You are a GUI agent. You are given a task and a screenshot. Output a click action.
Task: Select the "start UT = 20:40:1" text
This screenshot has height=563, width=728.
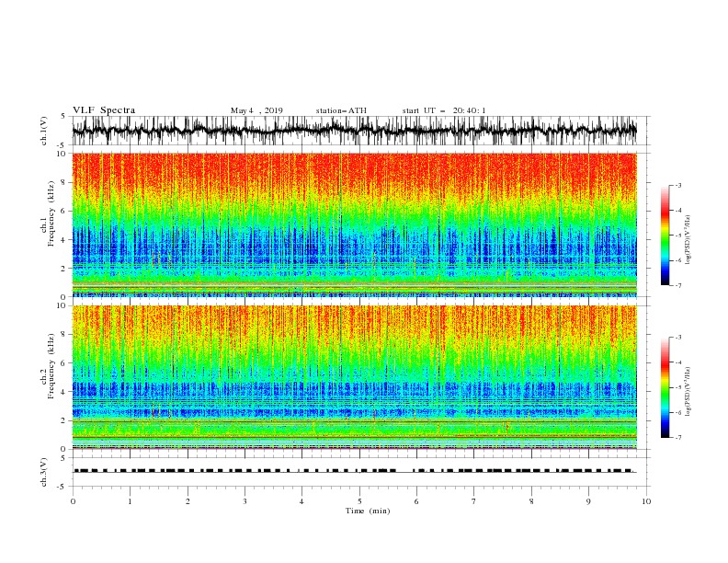[x=444, y=110]
